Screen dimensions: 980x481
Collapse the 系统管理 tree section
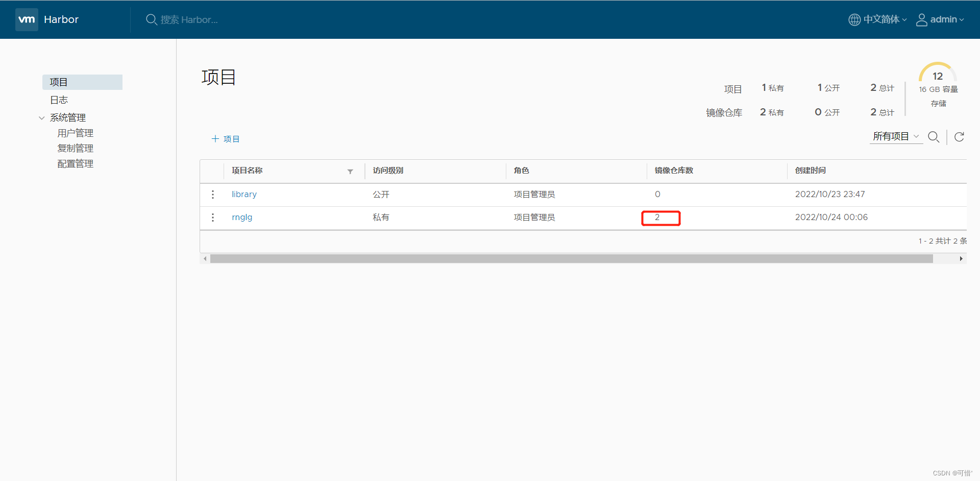42,118
